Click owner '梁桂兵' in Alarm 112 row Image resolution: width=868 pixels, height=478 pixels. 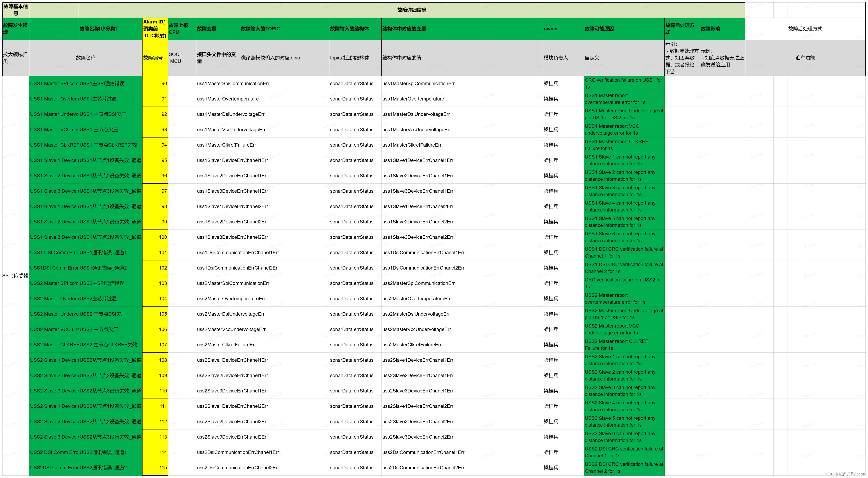(563, 422)
